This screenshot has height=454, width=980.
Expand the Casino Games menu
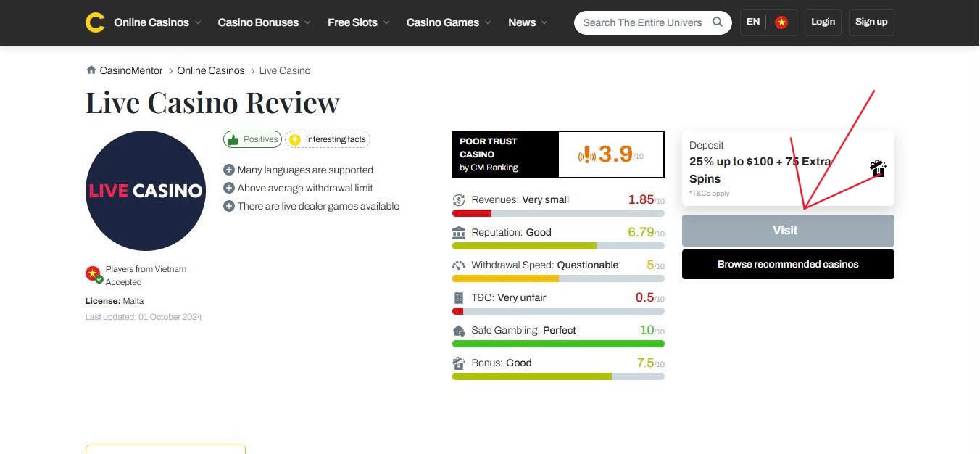click(449, 22)
